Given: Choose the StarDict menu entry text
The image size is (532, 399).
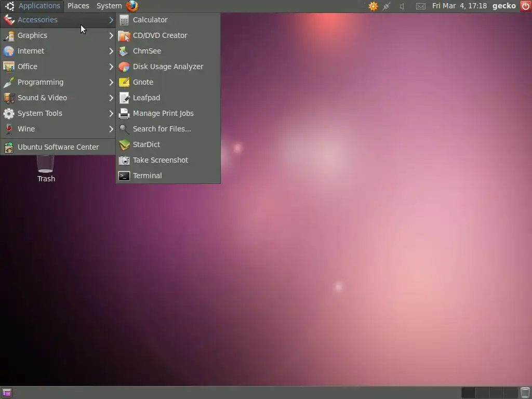Looking at the screenshot, I should tap(146, 144).
